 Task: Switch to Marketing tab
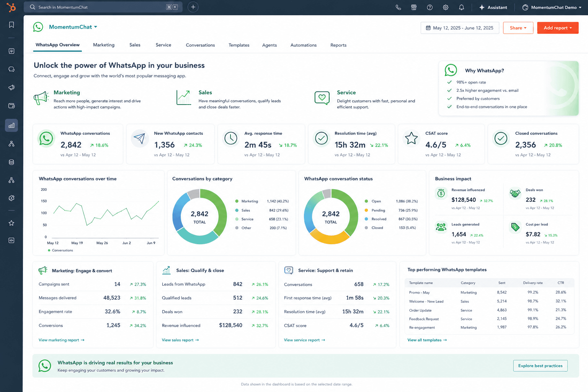pyautogui.click(x=104, y=45)
